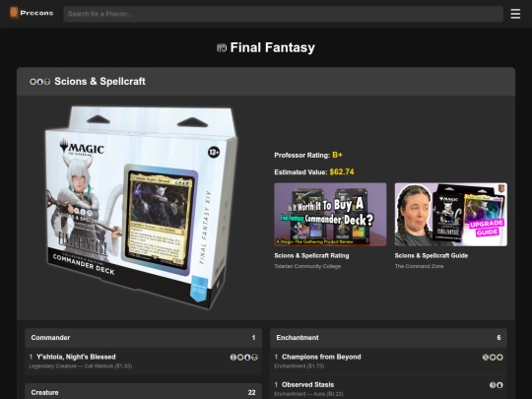Click Legendary Creature — Cat Warlock type line

[x=81, y=366]
